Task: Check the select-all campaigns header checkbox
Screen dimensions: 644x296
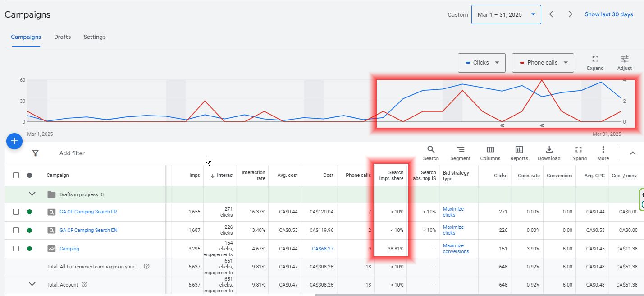Action: coord(16,175)
